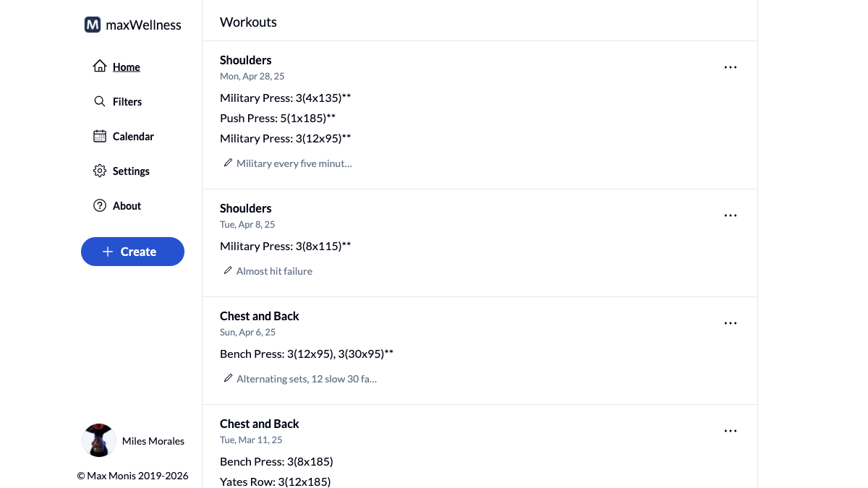Open the options menu for the Mar 11 workout
Image resolution: width=868 pixels, height=488 pixels.
click(730, 430)
